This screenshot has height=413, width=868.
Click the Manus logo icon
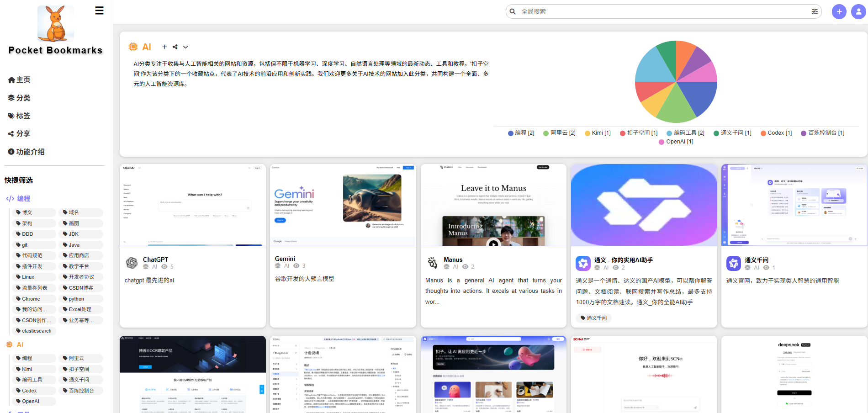(432, 263)
